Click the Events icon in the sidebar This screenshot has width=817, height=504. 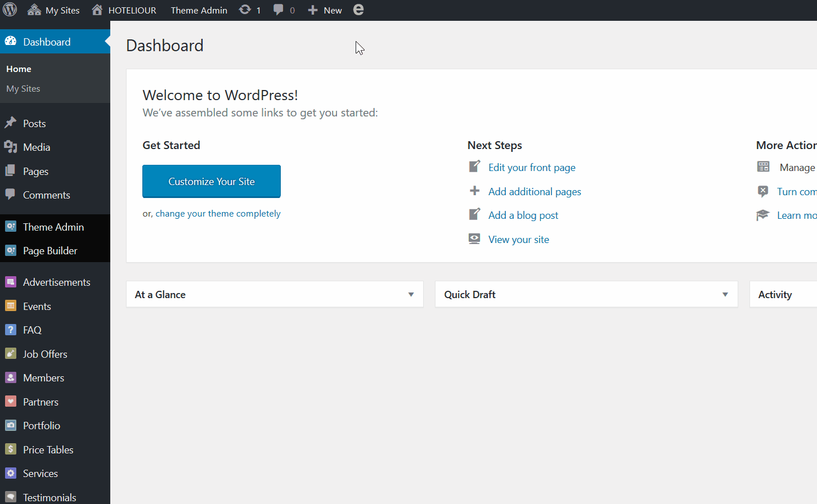pyautogui.click(x=11, y=306)
